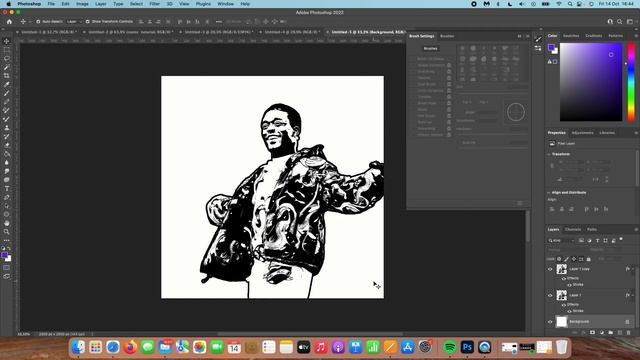Collapse effects list on Layer 1
The image size is (640, 360).
[633, 295]
